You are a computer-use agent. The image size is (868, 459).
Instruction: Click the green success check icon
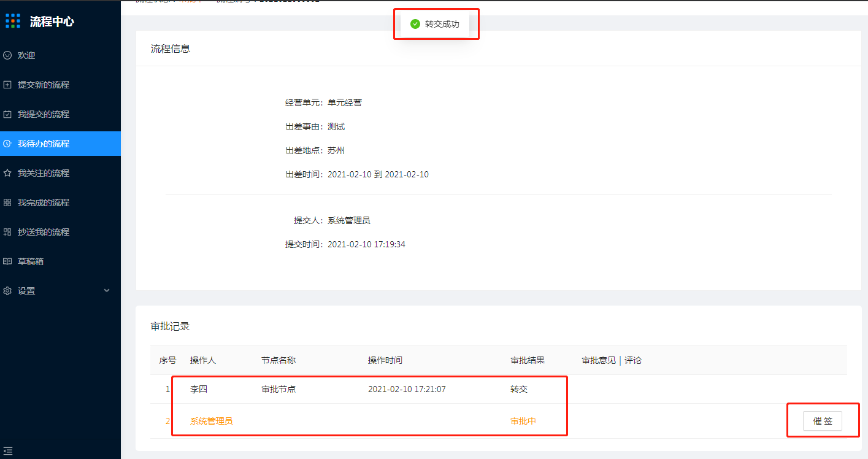tap(415, 24)
